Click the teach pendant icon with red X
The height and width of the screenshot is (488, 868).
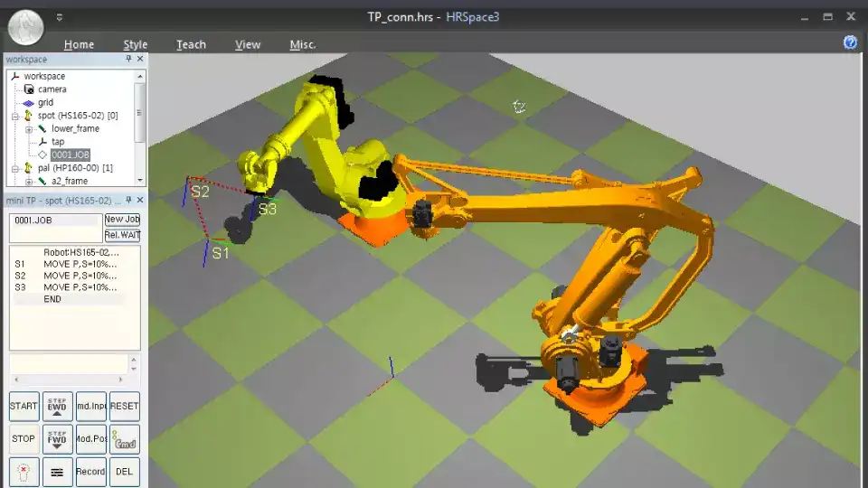[24, 472]
